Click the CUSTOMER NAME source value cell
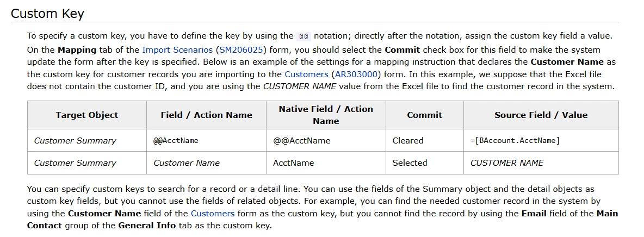 pyautogui.click(x=541, y=163)
